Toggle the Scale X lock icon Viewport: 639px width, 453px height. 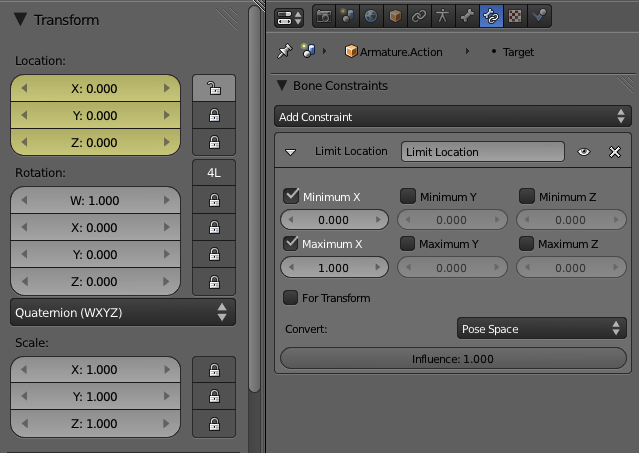tap(214, 369)
